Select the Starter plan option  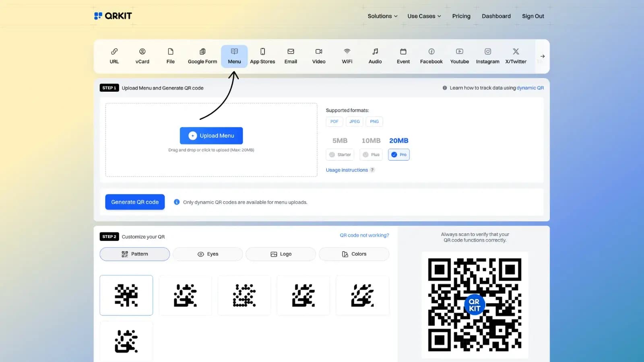pos(340,154)
